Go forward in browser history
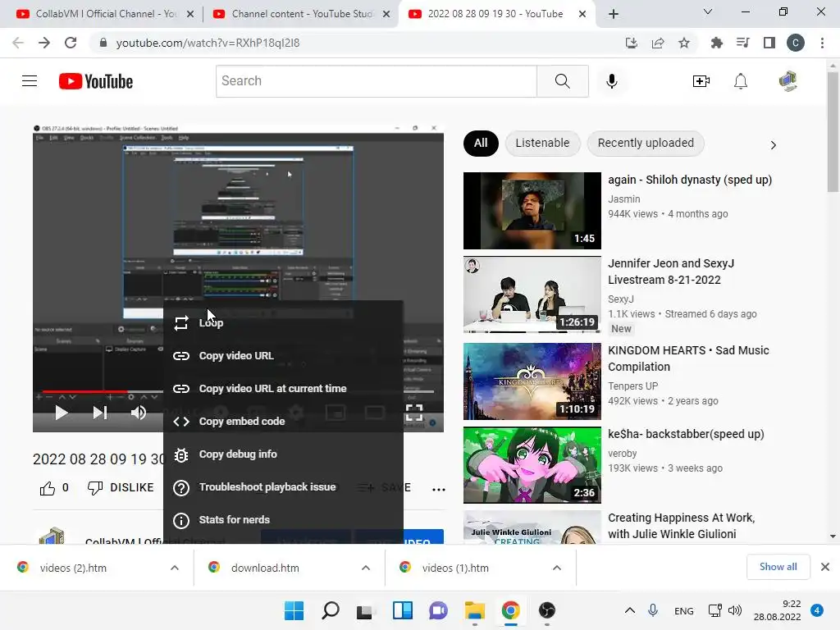The width and height of the screenshot is (840, 630). (x=44, y=43)
